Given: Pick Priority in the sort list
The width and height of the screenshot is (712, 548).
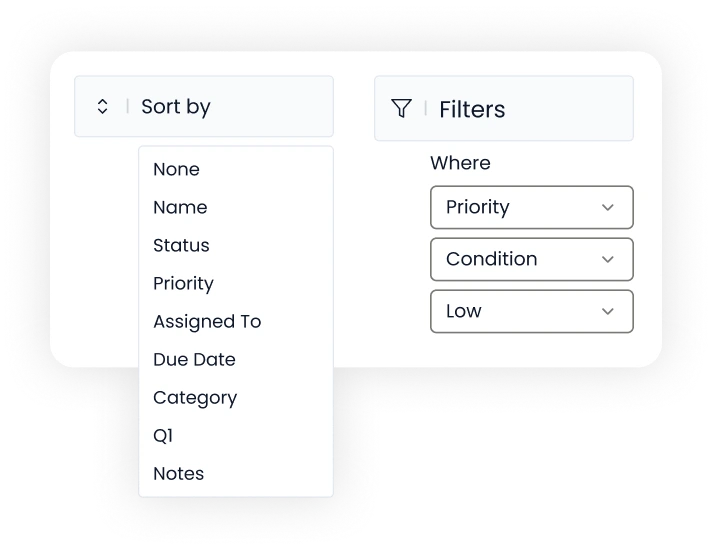Looking at the screenshot, I should (x=183, y=284).
